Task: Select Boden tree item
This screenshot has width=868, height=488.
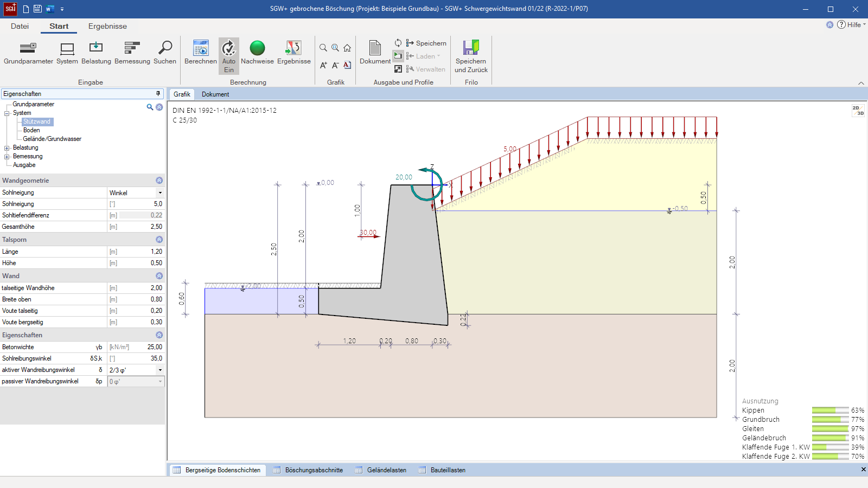Action: 31,130
